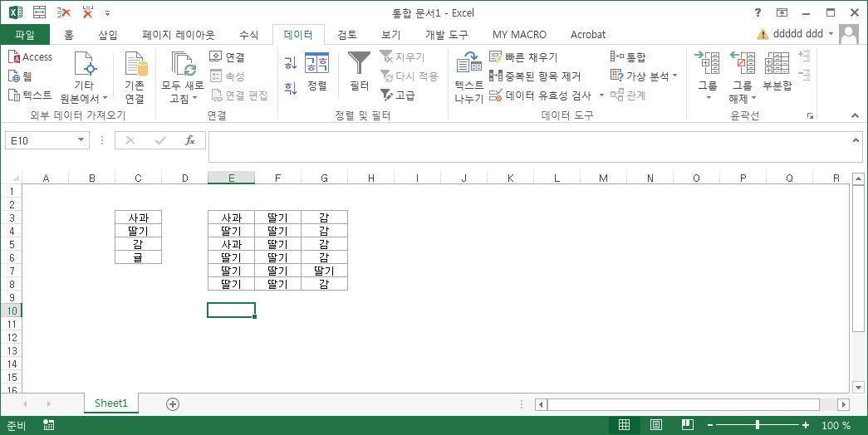
Task: Expand the 그룹 해제 ungroup dropdown
Action: click(754, 99)
